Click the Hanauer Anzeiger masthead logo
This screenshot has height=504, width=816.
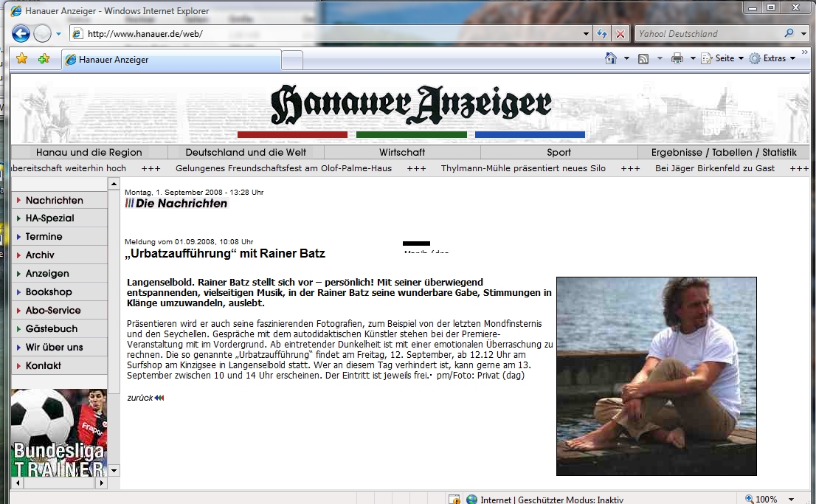[x=411, y=106]
